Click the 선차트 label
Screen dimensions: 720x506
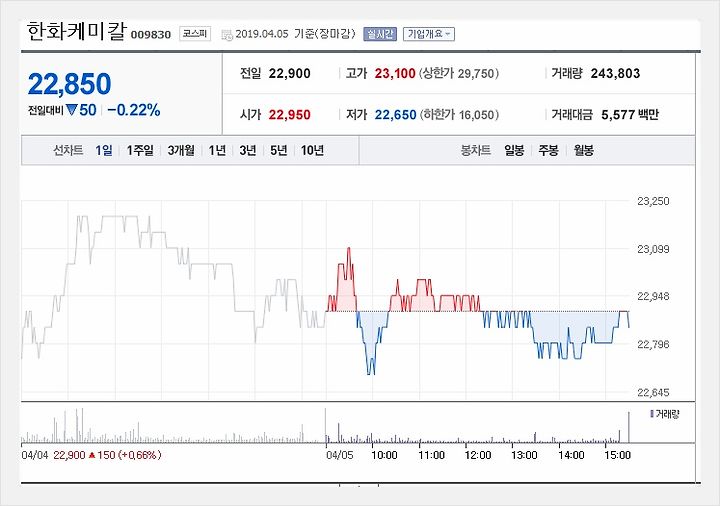(x=68, y=150)
